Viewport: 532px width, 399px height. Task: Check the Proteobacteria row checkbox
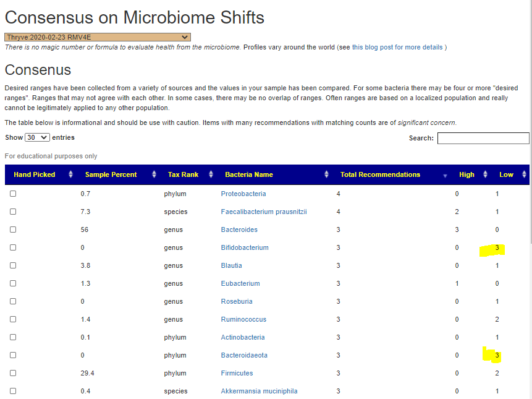[13, 194]
